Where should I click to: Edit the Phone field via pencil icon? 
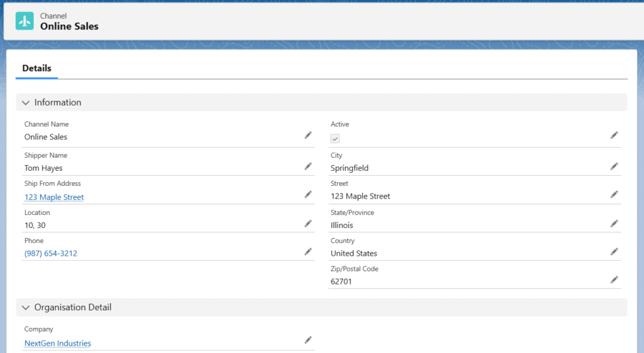tap(308, 252)
